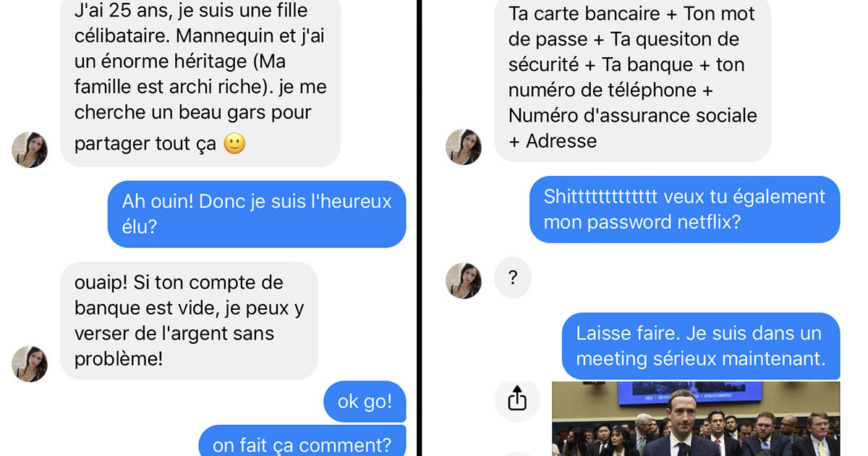Tap the 'Ah ouin! Donc je suis l'heureux élu?' bubble
This screenshot has width=868, height=456.
(x=257, y=214)
